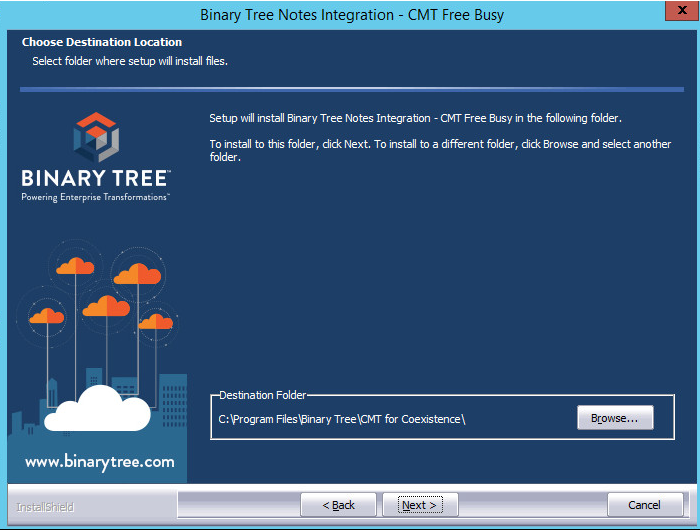Click 'Select folder where setup will install files' text
The width and height of the screenshot is (700, 530).
(130, 61)
